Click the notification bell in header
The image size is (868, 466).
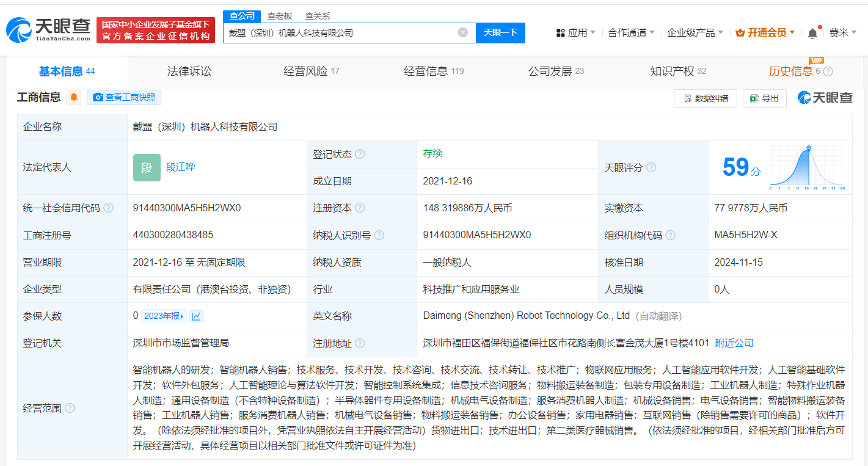pyautogui.click(x=812, y=33)
